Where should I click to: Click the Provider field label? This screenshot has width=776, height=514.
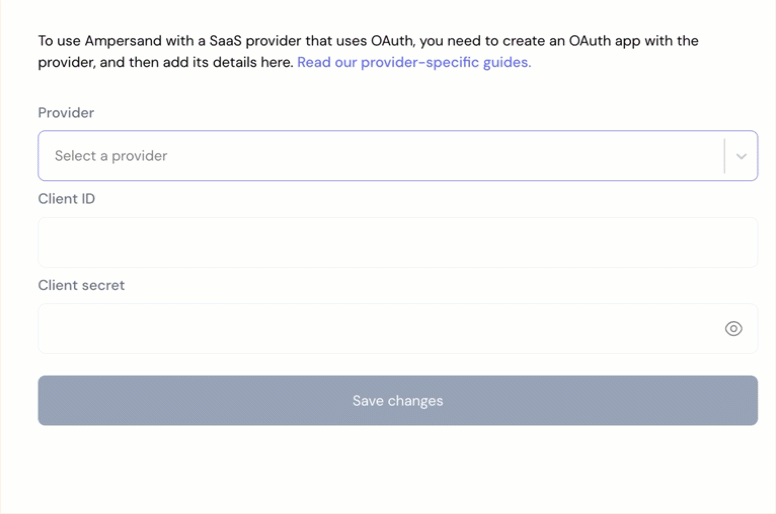click(x=66, y=113)
